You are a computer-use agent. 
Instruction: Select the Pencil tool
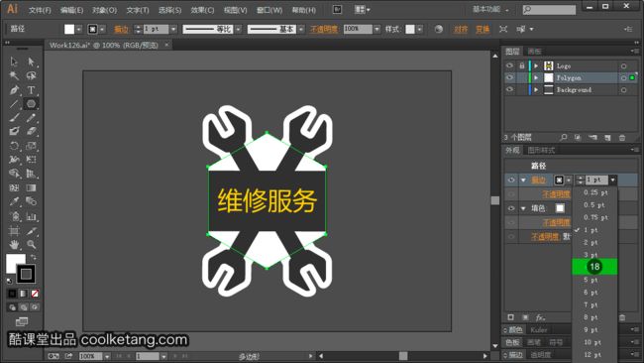(32, 118)
